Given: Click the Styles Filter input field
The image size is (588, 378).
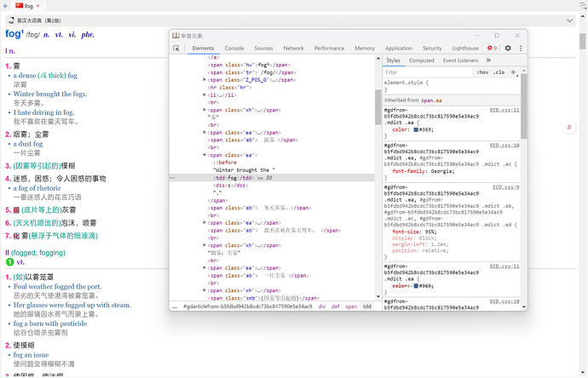Looking at the screenshot, I should point(428,72).
